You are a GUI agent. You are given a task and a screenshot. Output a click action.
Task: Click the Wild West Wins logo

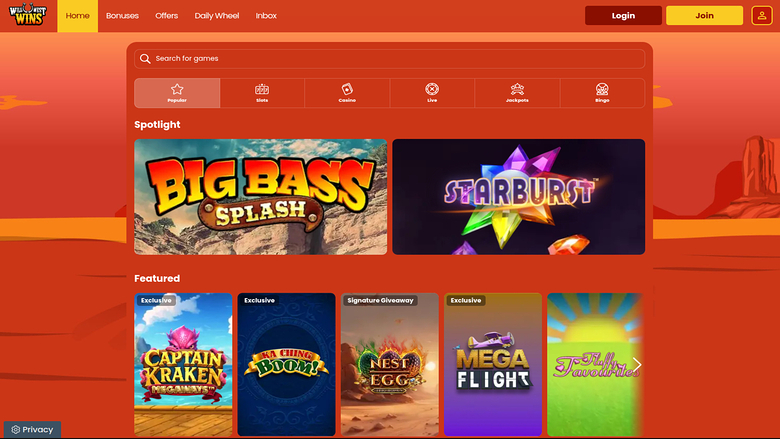point(26,16)
